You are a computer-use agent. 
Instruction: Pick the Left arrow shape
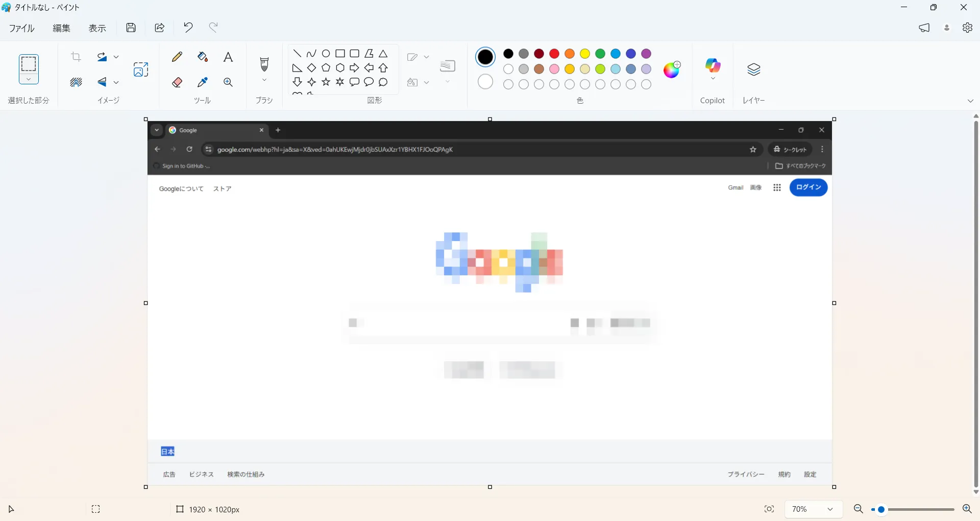pyautogui.click(x=369, y=68)
